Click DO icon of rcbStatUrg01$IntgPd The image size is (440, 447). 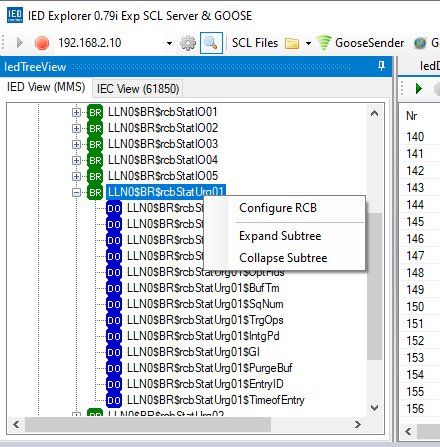coord(114,336)
